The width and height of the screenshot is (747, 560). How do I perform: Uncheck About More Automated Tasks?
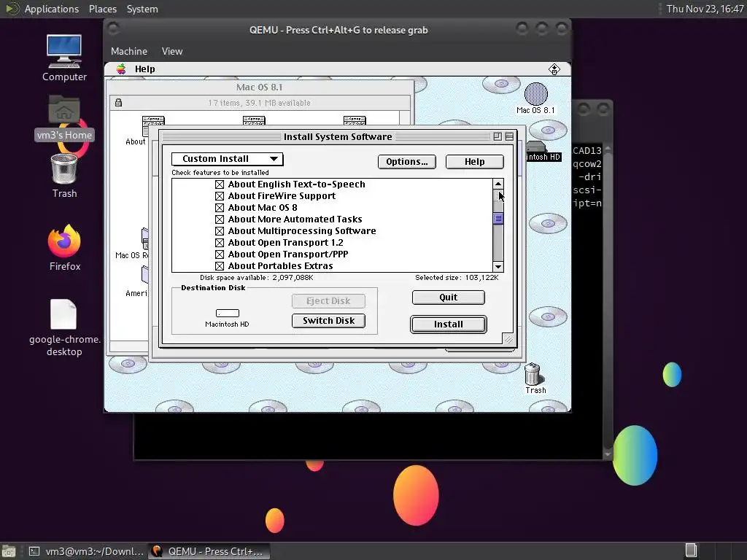219,219
